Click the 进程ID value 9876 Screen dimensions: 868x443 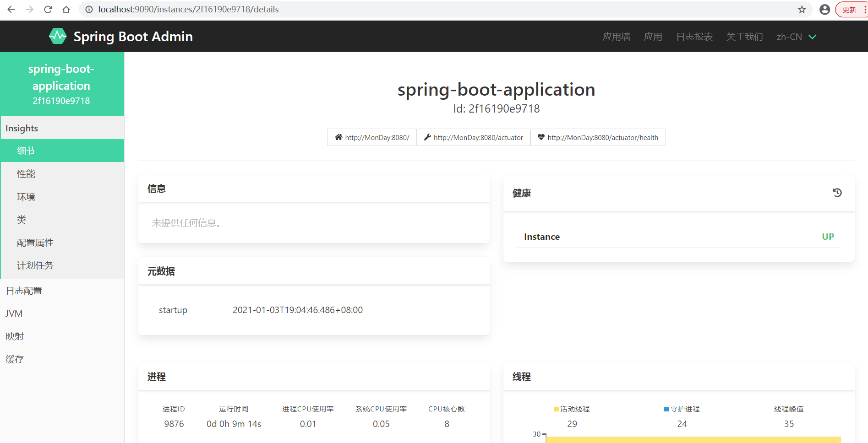174,424
